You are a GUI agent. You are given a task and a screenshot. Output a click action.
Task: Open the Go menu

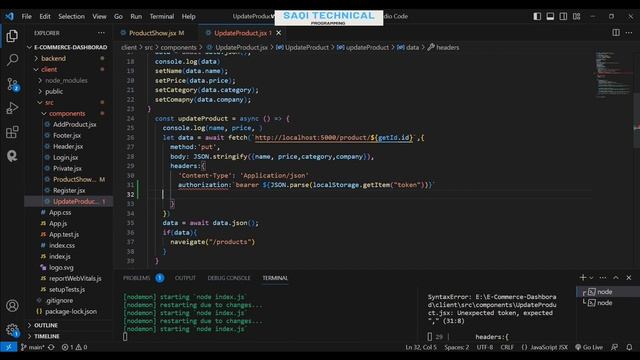click(x=118, y=16)
